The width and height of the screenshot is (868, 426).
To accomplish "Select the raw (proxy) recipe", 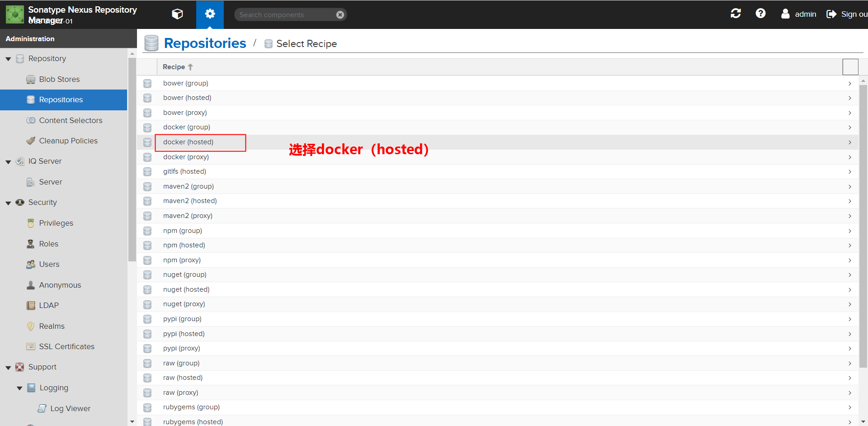I will [497, 393].
